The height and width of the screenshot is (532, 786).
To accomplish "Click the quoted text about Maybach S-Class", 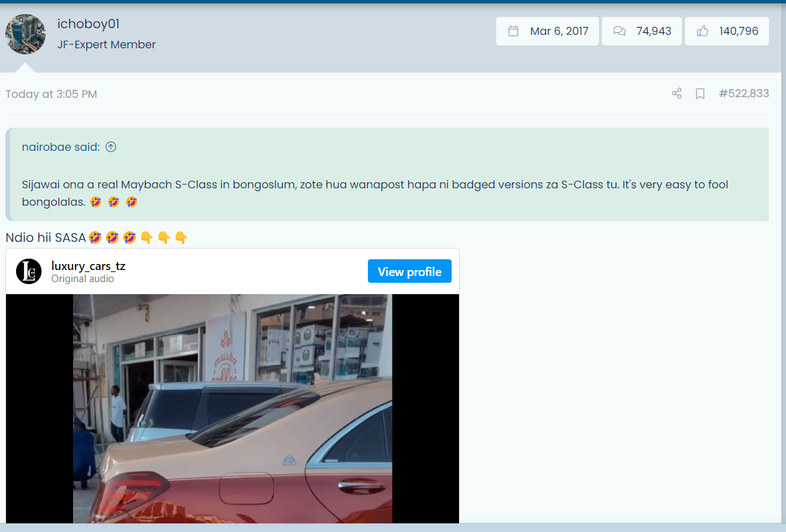I will pyautogui.click(x=375, y=193).
